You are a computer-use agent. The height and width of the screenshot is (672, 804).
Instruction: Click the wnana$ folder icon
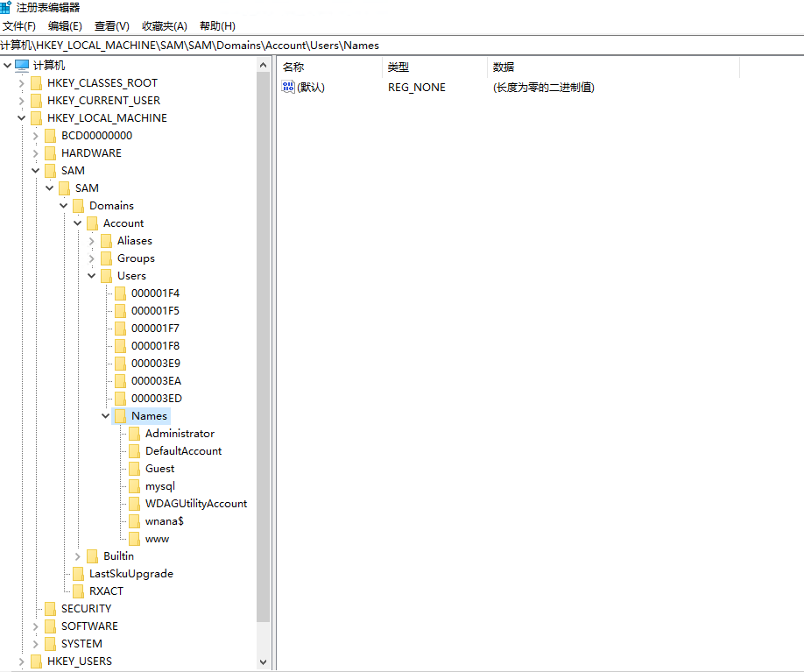point(134,521)
